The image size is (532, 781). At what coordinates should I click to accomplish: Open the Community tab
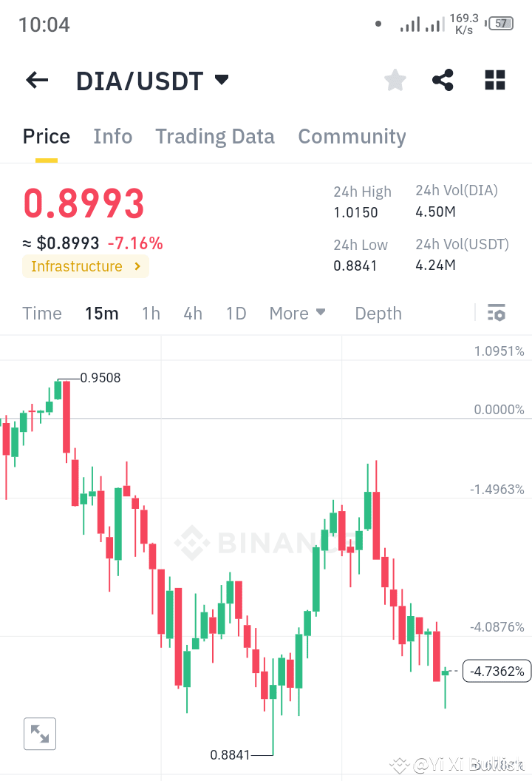pyautogui.click(x=352, y=136)
